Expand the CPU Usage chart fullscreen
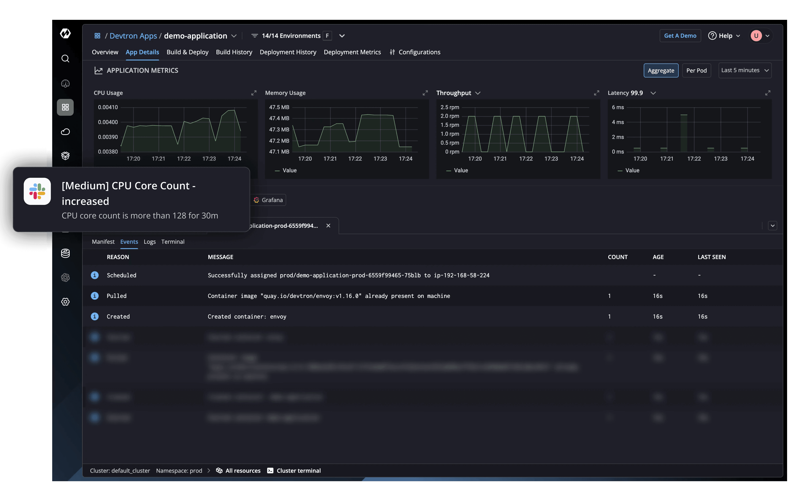Image resolution: width=812 pixels, height=504 pixels. [x=254, y=93]
